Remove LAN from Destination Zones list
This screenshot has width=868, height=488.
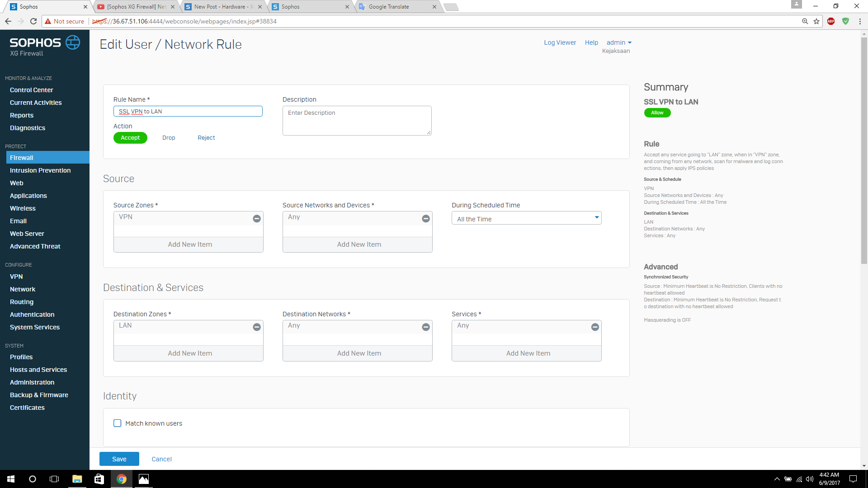[257, 327]
